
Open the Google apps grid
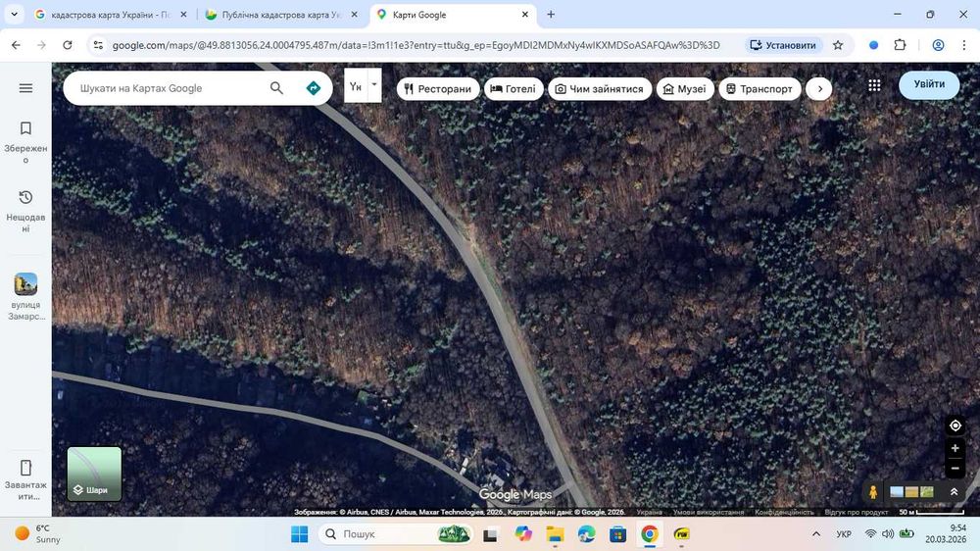(x=874, y=85)
